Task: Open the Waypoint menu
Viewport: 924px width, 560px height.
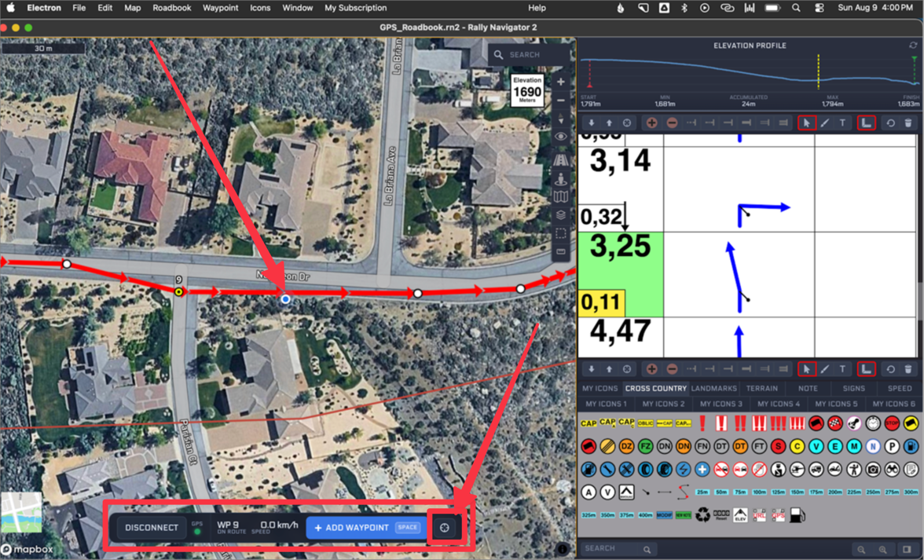Action: coord(220,8)
